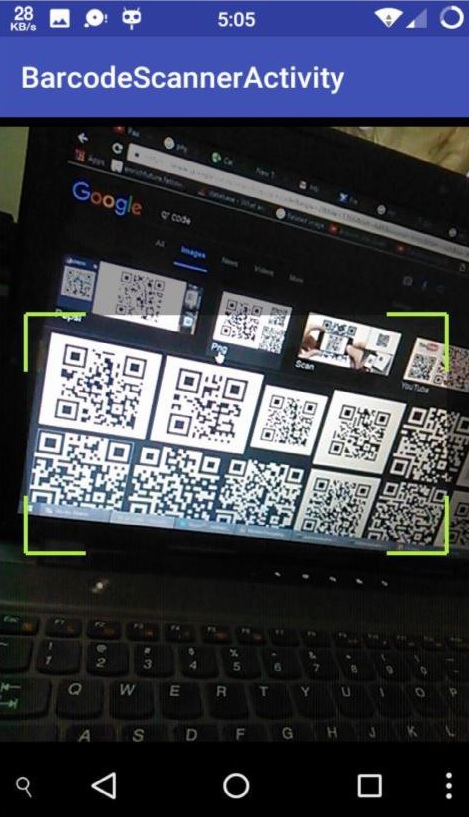The image size is (469, 817).
Task: Tap the first large QR code in viewfinder
Action: (101, 385)
